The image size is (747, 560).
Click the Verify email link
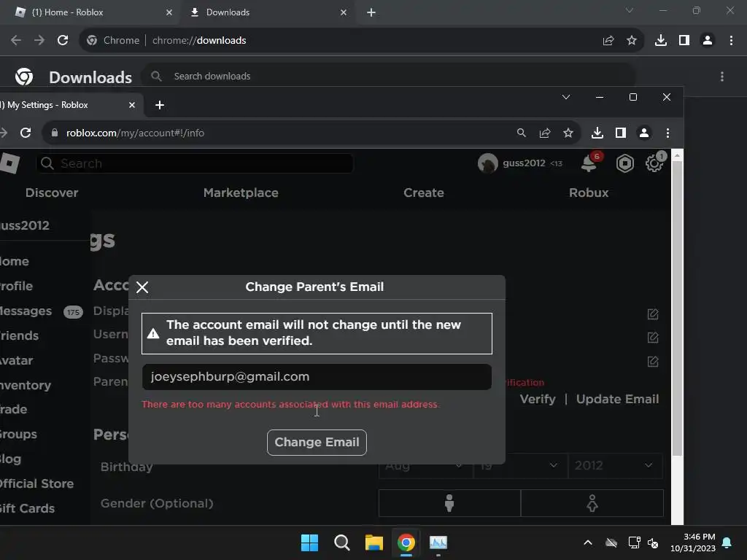pos(538,399)
